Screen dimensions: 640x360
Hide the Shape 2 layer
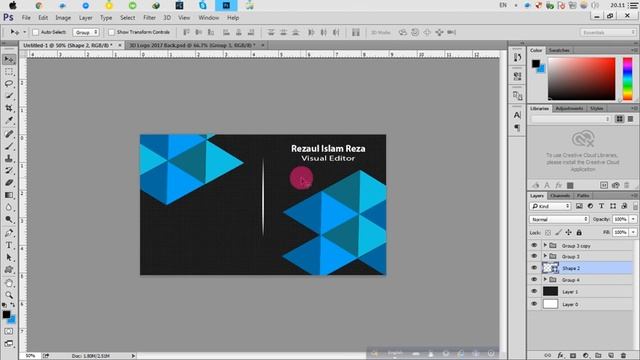click(x=534, y=268)
